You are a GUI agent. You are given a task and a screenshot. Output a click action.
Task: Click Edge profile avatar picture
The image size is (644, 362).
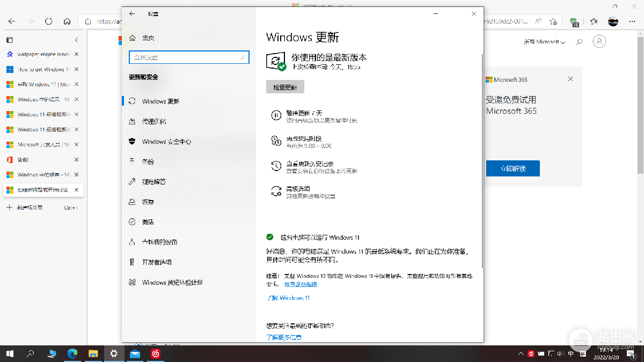[x=613, y=21]
